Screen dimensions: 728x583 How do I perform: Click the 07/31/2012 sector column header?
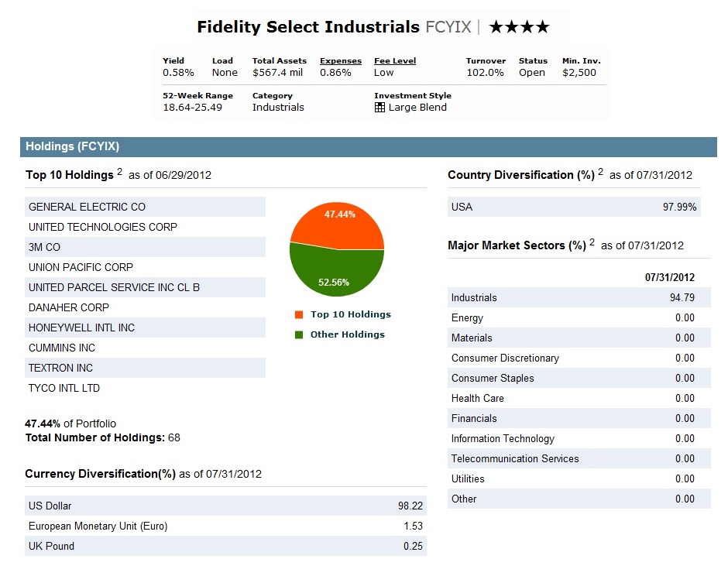click(x=669, y=278)
